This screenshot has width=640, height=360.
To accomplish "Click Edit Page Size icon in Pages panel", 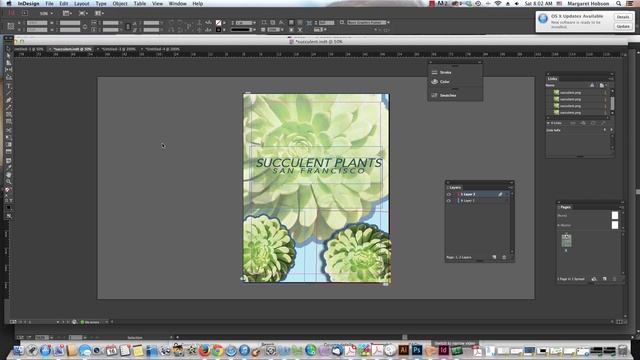I will tap(594, 279).
